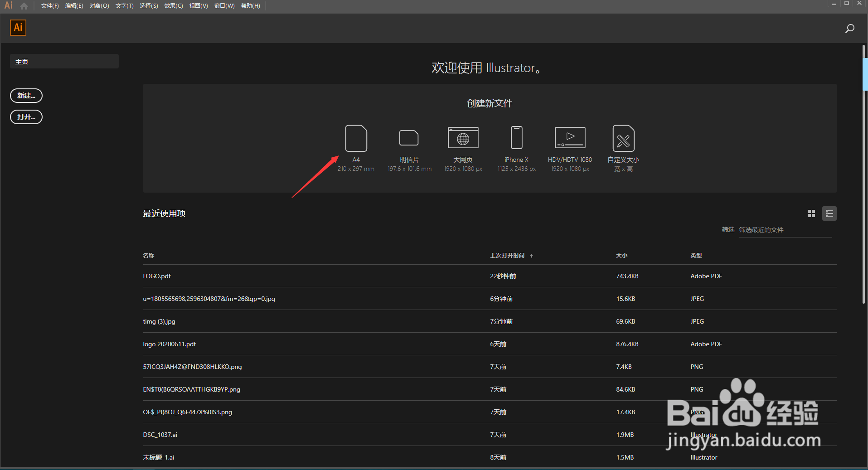Screen dimensions: 868x470
Task: Click the vertical scrollbar thumb
Action: pos(864,174)
